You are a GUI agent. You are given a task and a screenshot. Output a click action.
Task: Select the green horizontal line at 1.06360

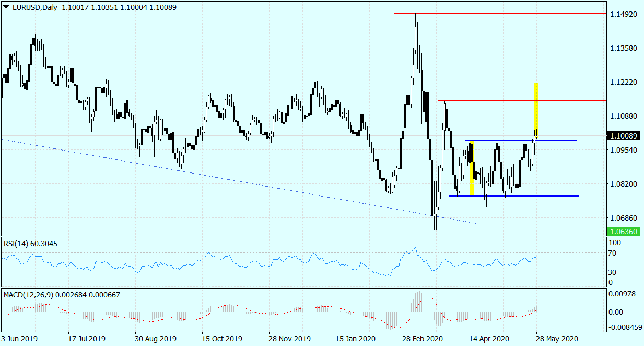click(x=303, y=230)
